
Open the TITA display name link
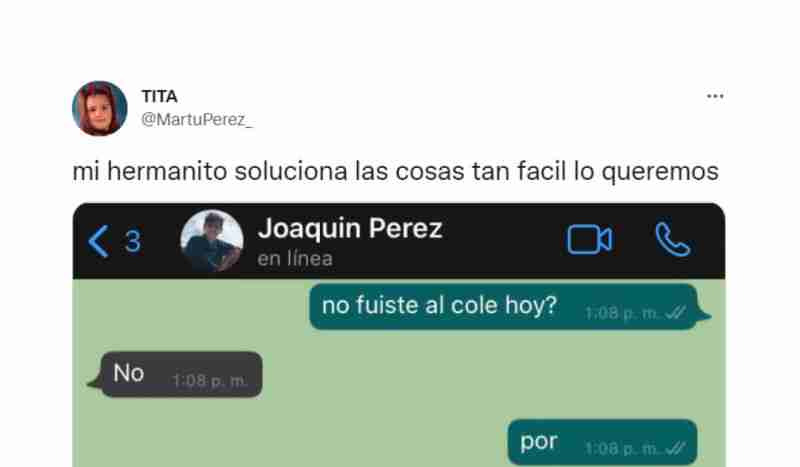(159, 96)
